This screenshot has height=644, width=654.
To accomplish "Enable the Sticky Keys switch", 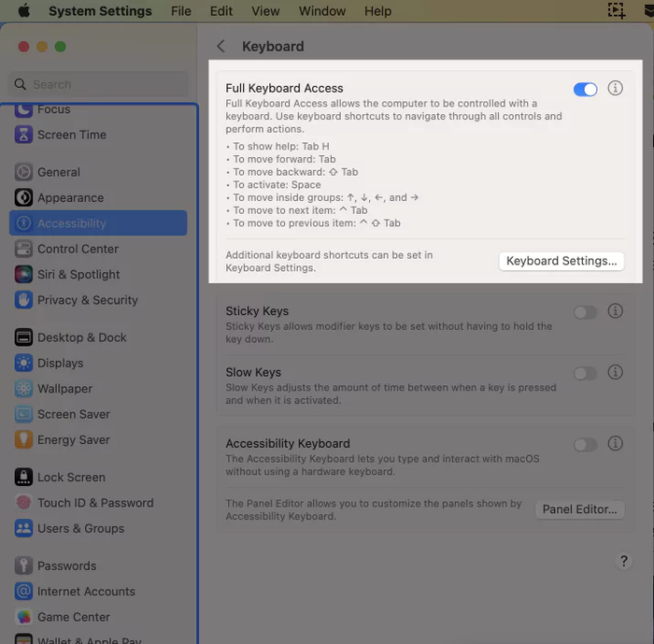I will pos(585,312).
